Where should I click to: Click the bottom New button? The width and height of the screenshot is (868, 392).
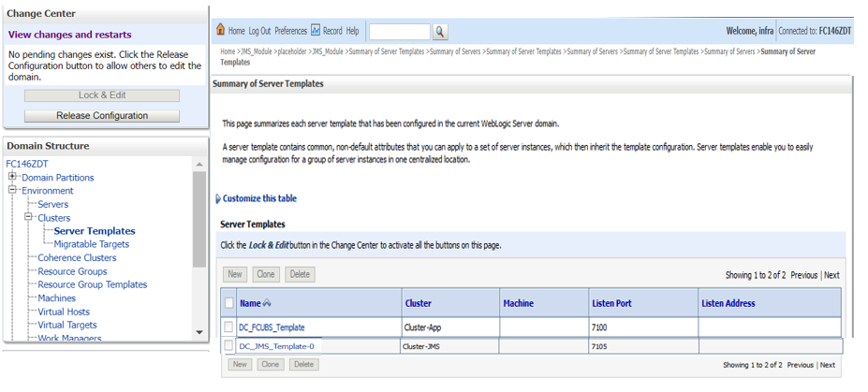pyautogui.click(x=240, y=364)
